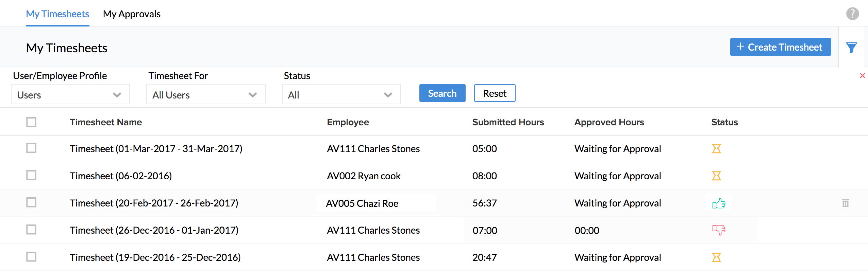Click green thumbs-up icon for Chazi Roe
This screenshot has width=868, height=271.
click(x=718, y=203)
